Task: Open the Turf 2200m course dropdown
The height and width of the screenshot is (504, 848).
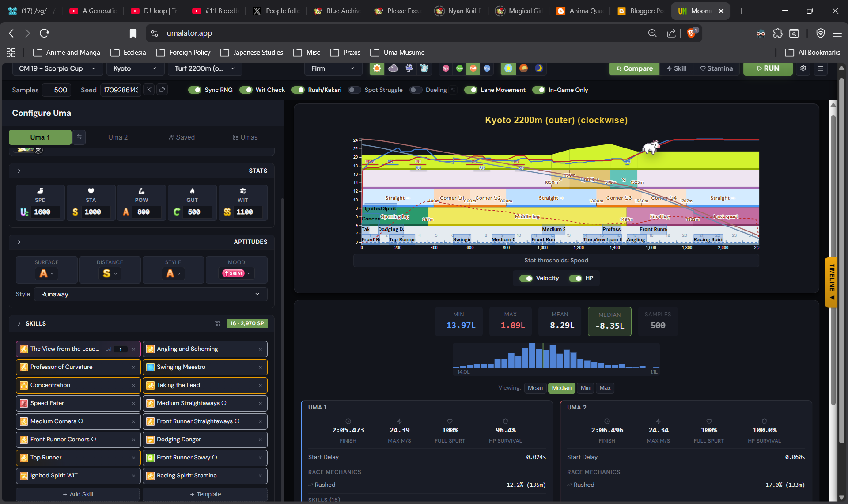Action: [x=204, y=68]
